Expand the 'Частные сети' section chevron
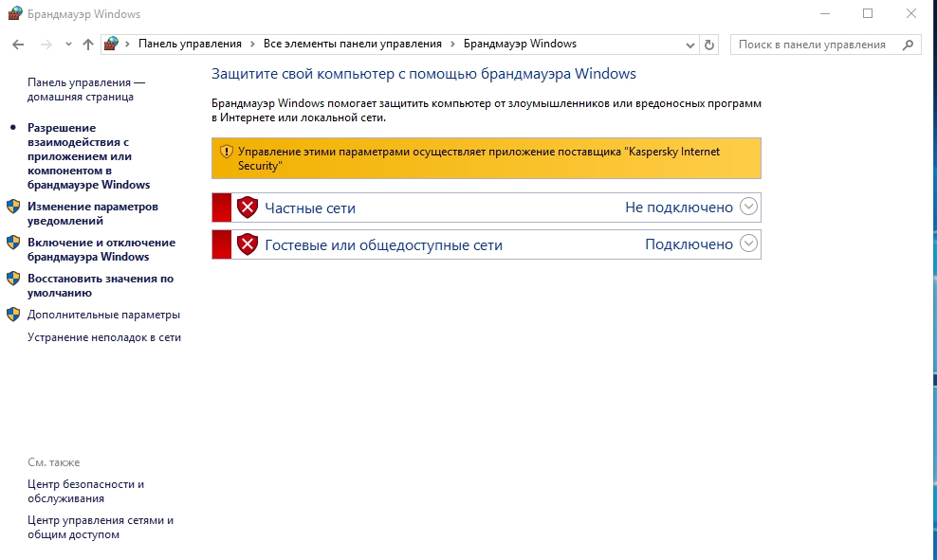This screenshot has height=560, width=937. [x=748, y=207]
